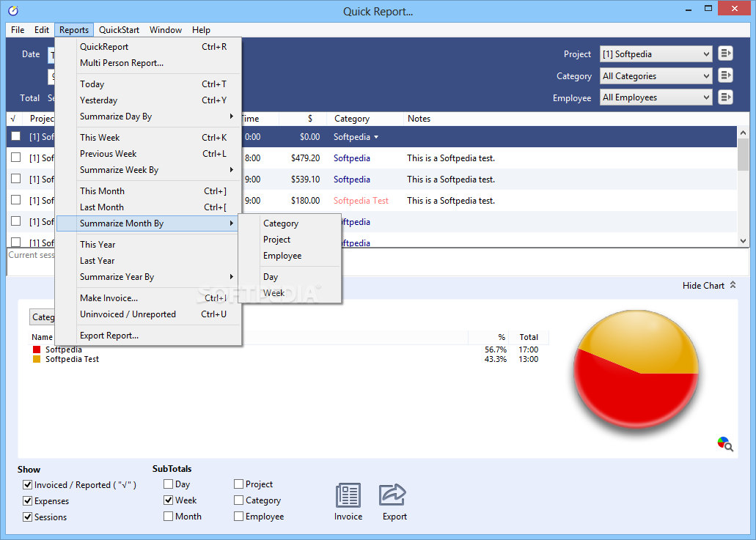Toggle Invoiced / Reported checkbox
The width and height of the screenshot is (756, 540).
tap(27, 484)
